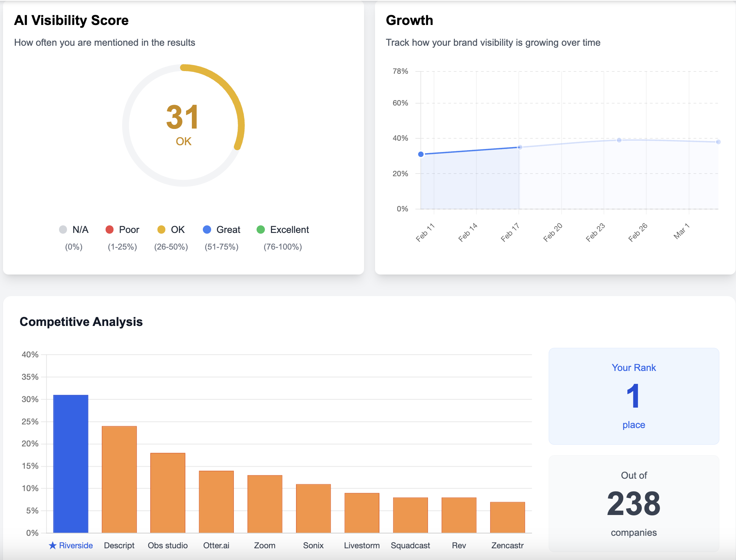
Task: Click the Squadcast axis label
Action: tap(410, 545)
